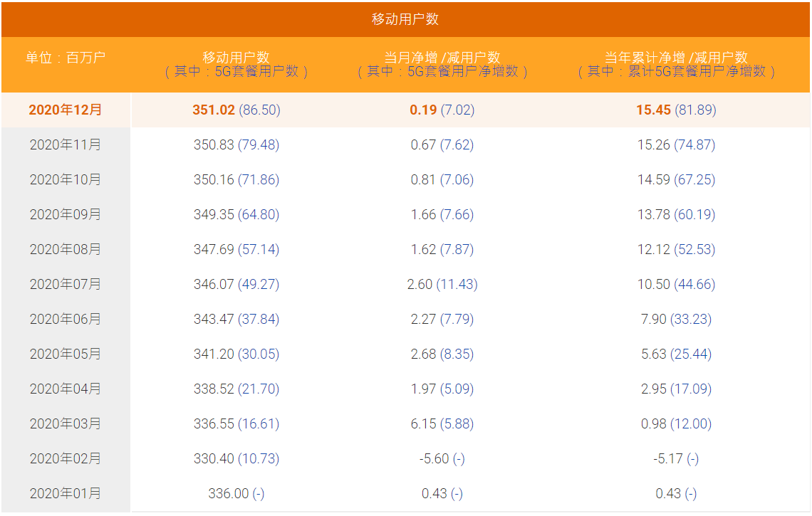Click the 6.15 (5.88) March value
This screenshot has width=812, height=516.
tap(442, 423)
